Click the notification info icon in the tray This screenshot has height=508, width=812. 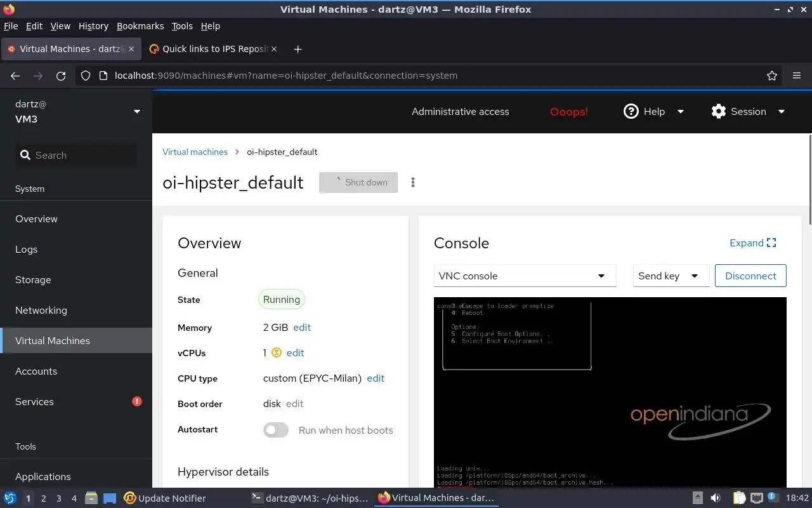pyautogui.click(x=773, y=497)
